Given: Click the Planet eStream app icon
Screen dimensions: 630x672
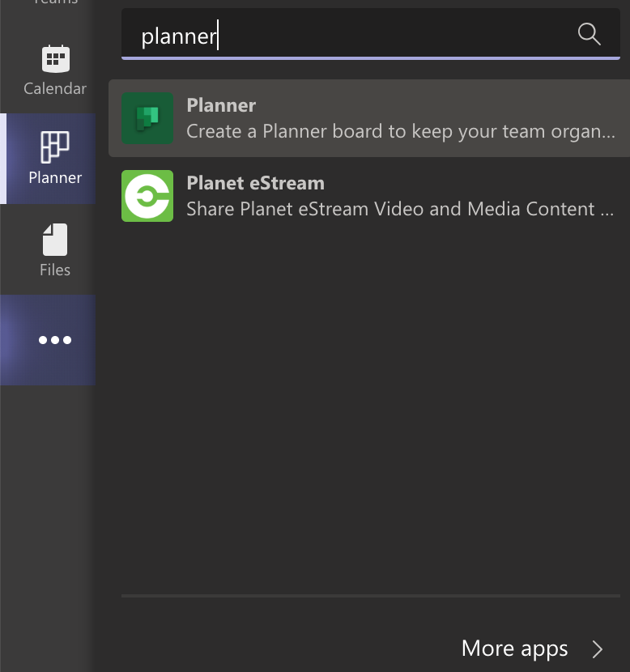Looking at the screenshot, I should pyautogui.click(x=147, y=196).
